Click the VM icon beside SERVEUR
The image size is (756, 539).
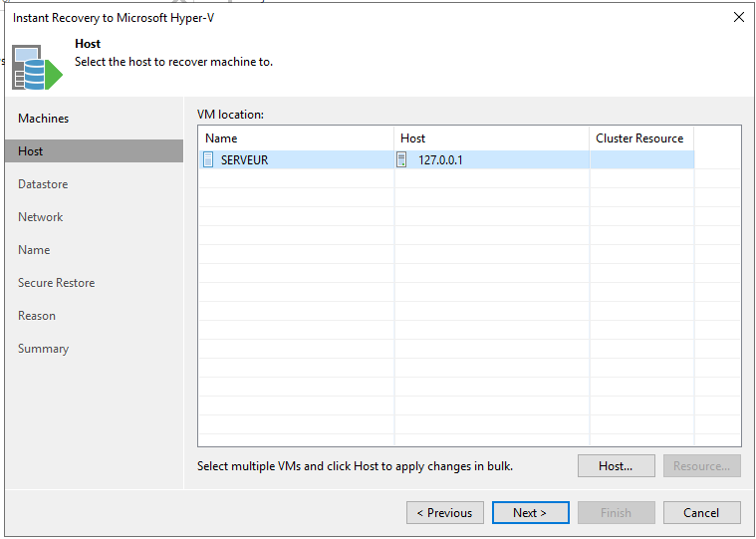[209, 159]
